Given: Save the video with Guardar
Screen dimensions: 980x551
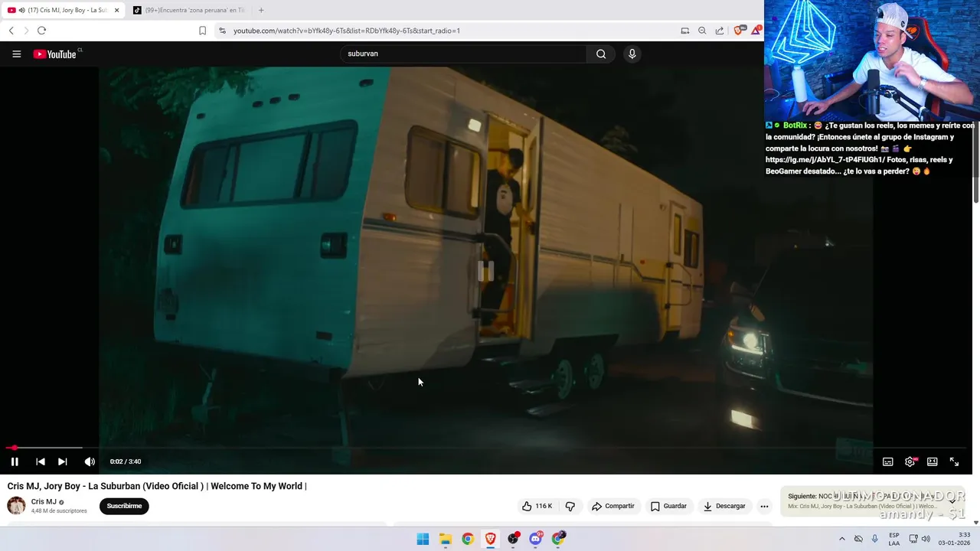Looking at the screenshot, I should click(668, 506).
